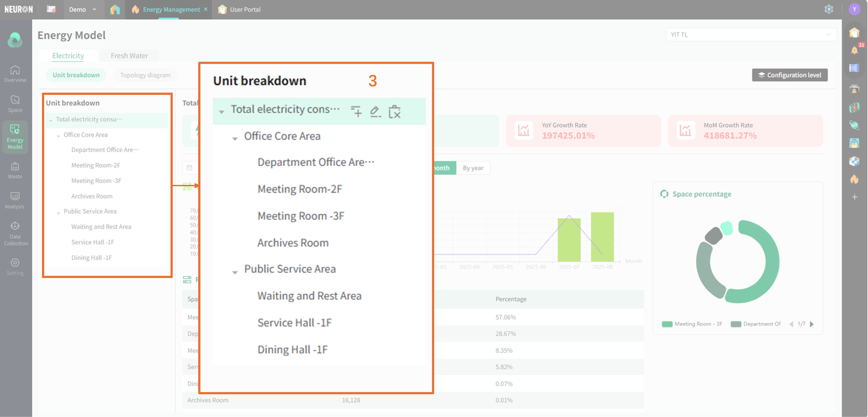Toggle the Unit breakdown view pill
Viewport: 868px width, 417px height.
click(x=76, y=75)
